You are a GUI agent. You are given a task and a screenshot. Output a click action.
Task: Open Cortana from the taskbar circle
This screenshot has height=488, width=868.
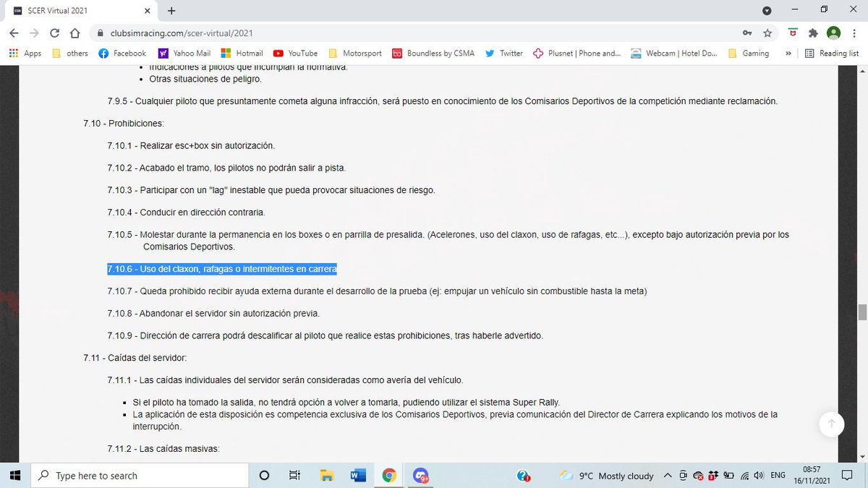pos(264,475)
